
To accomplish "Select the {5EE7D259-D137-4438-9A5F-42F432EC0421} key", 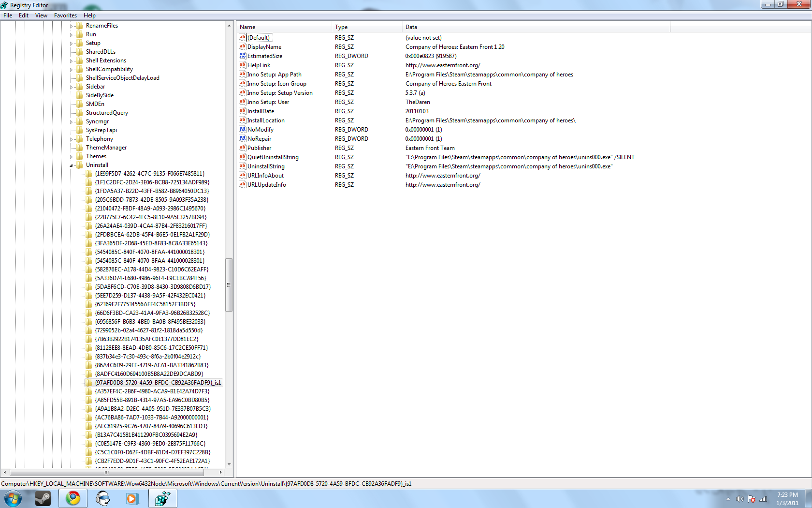I will tap(150, 296).
